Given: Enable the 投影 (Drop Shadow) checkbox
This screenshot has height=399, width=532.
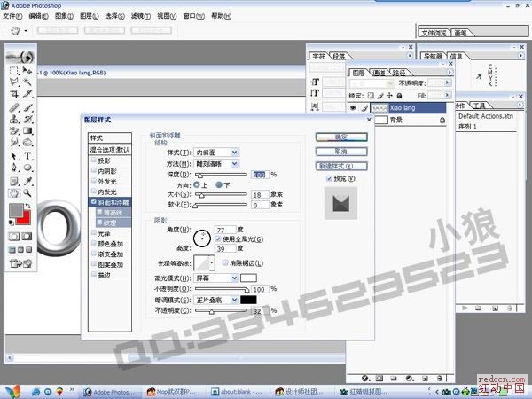Looking at the screenshot, I should 93,160.
